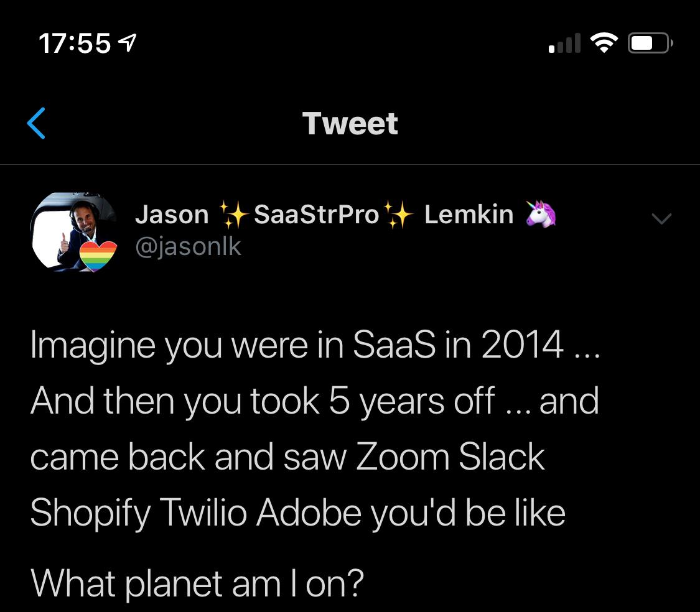The width and height of the screenshot is (700, 612).
Task: Tap the second sparkles emoji after SaaStrPro
Action: click(398, 215)
